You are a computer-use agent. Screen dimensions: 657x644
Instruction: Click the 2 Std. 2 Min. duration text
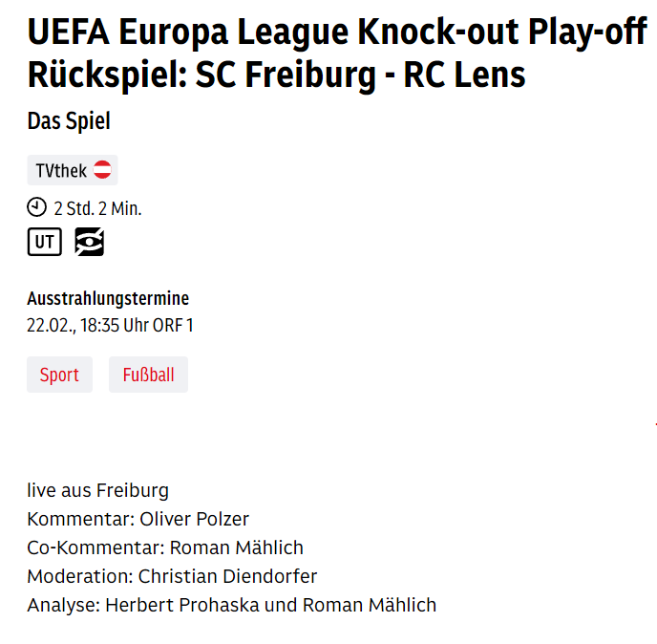97,208
